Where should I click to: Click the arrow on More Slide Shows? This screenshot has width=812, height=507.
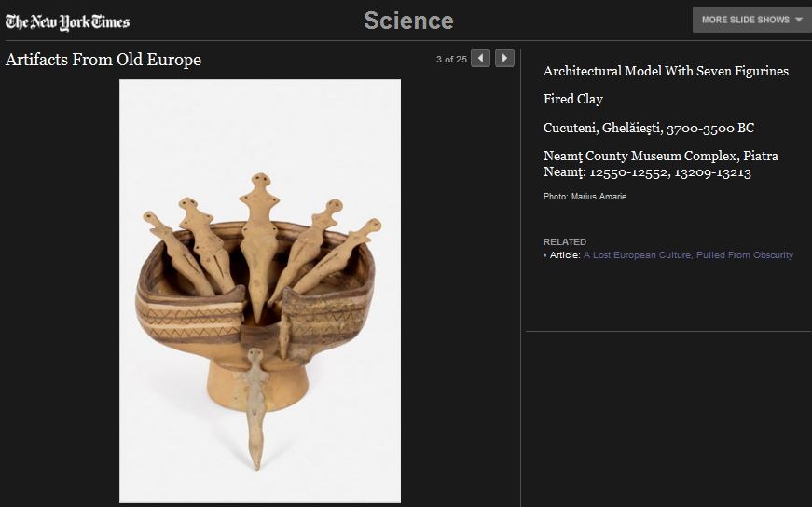[799, 20]
